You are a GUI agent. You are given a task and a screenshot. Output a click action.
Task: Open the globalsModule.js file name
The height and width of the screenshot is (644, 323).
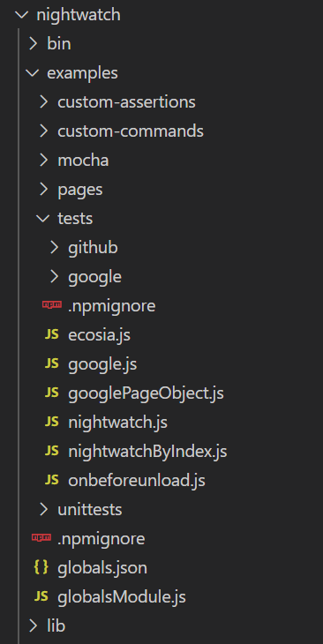click(122, 597)
